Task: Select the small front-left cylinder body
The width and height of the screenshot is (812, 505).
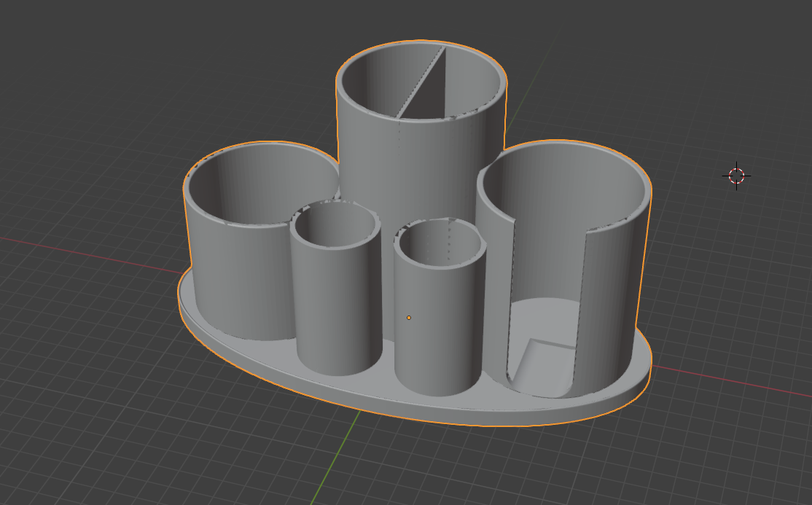Action: [x=337, y=310]
